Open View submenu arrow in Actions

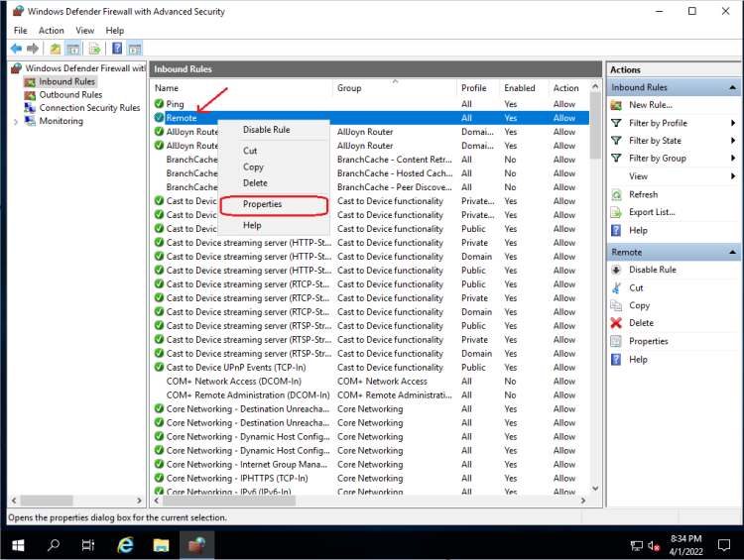click(733, 175)
